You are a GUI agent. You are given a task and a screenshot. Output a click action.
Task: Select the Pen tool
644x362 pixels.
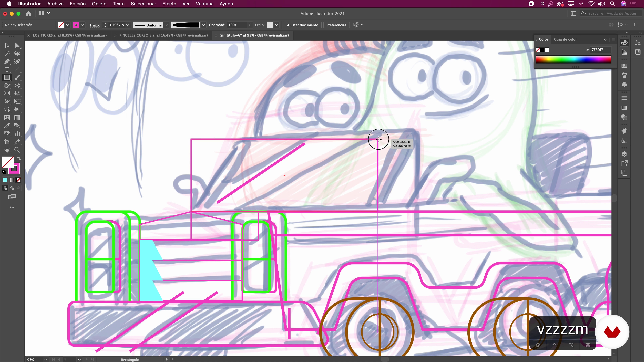[7, 62]
